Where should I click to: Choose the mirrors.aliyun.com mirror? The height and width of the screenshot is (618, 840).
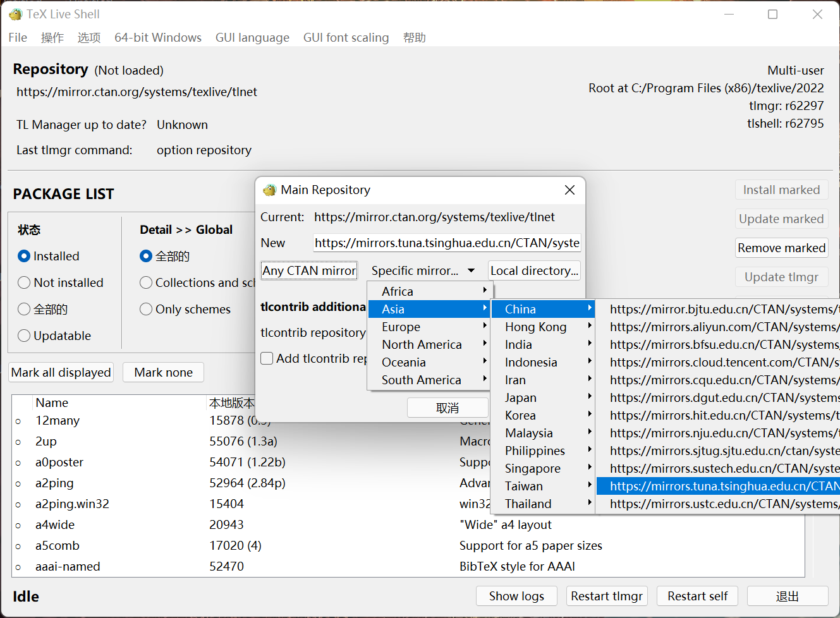point(718,327)
